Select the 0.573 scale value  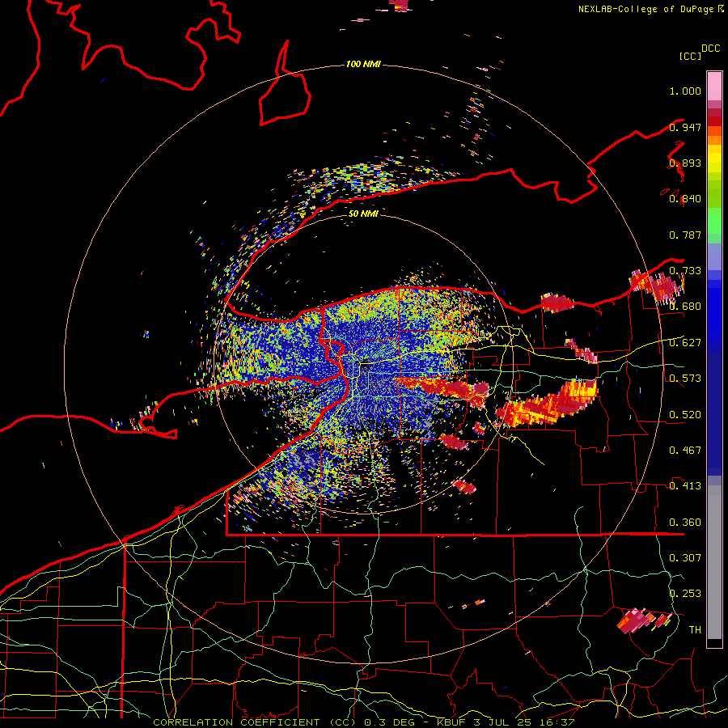pyautogui.click(x=685, y=379)
